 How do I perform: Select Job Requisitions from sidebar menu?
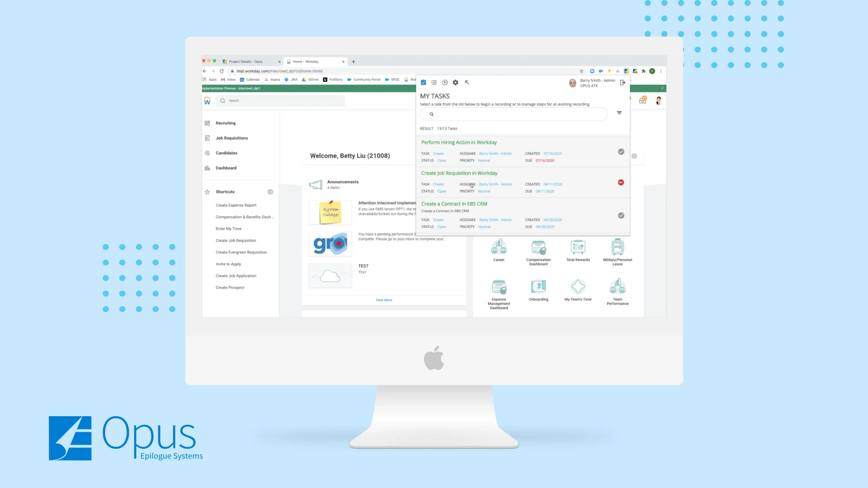(x=231, y=138)
